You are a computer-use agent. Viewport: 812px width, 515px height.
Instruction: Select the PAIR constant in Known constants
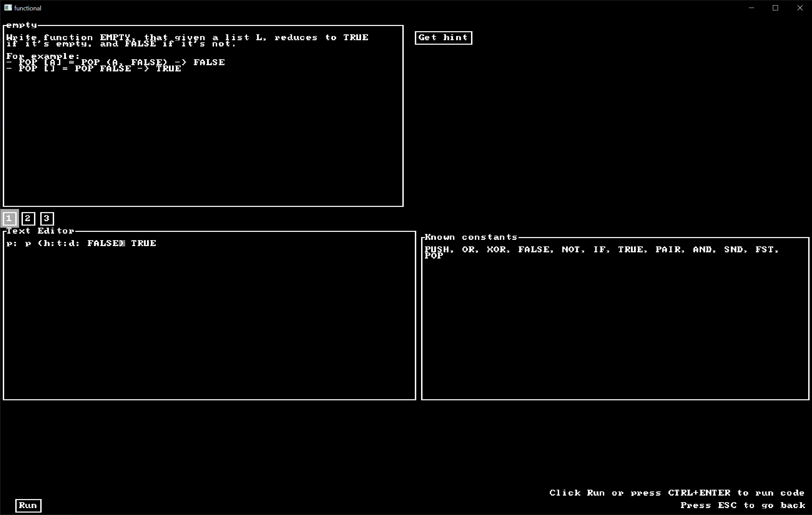click(669, 249)
